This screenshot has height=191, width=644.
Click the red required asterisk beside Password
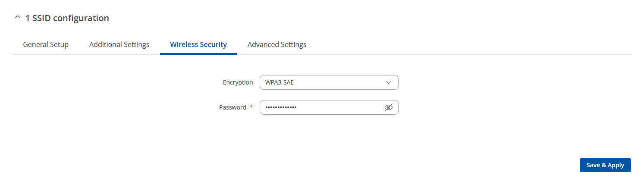coord(251,107)
